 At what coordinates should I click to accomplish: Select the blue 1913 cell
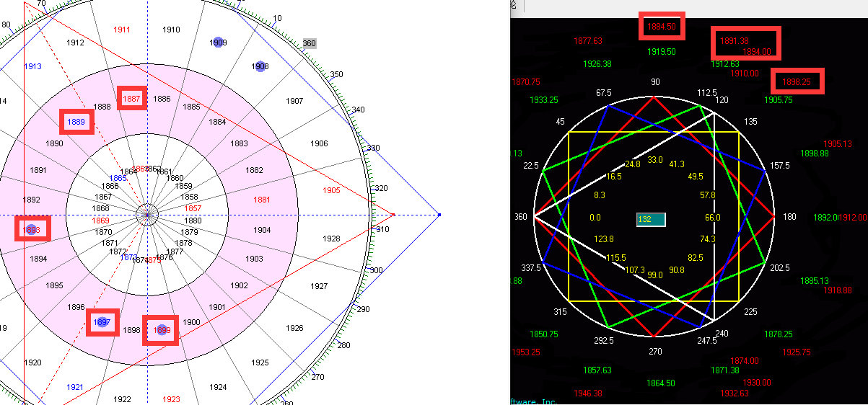[x=32, y=66]
